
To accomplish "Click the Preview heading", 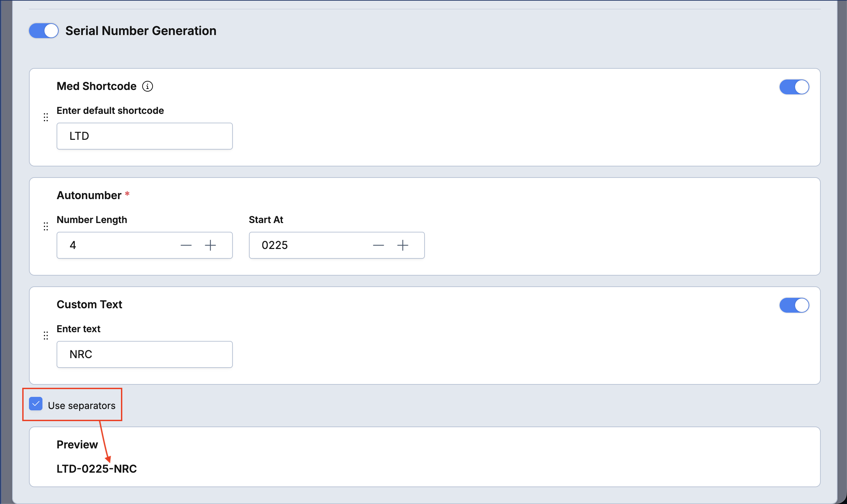I will (x=77, y=445).
